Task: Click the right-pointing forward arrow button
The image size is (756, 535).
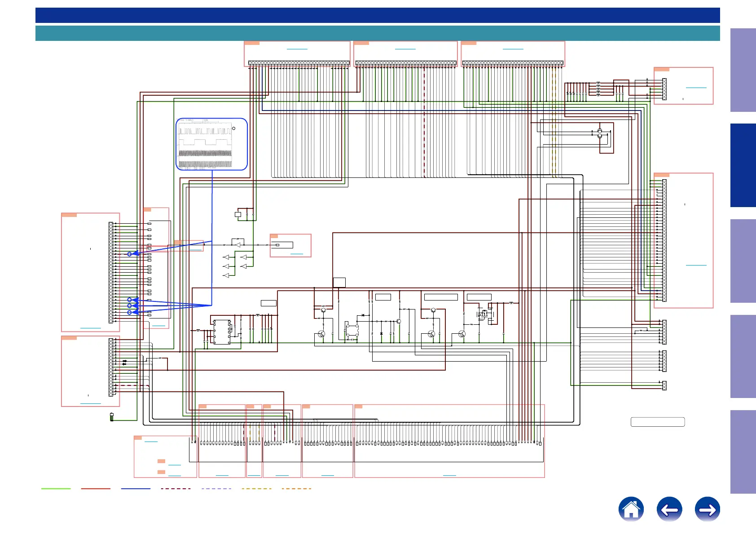Action: pos(708,509)
